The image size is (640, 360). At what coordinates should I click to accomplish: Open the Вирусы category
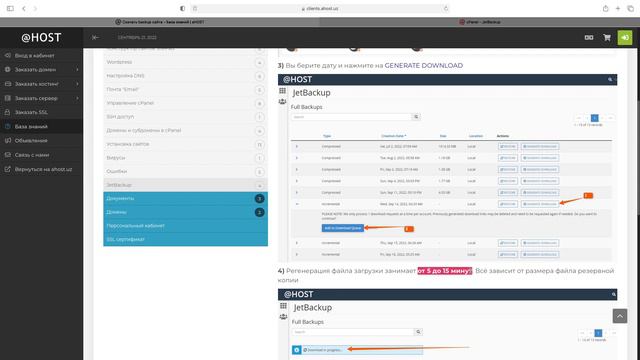click(x=185, y=158)
